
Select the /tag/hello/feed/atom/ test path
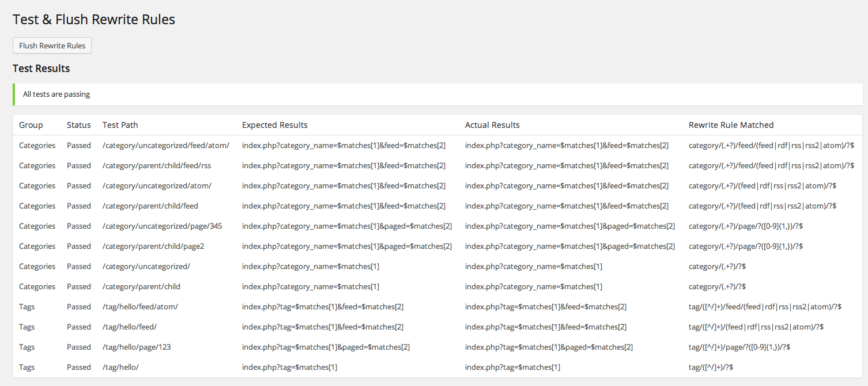pyautogui.click(x=140, y=306)
